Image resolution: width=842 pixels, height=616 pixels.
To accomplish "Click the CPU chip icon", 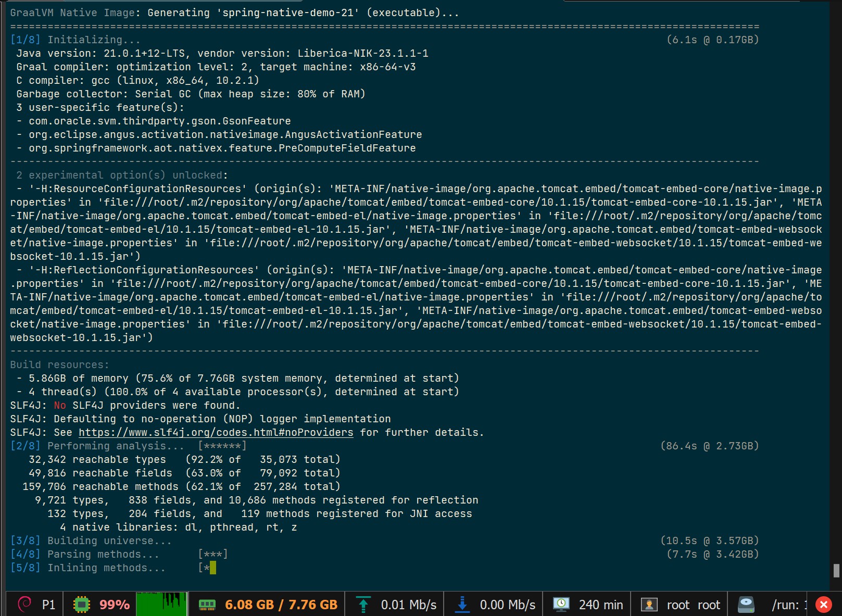I will coord(82,605).
